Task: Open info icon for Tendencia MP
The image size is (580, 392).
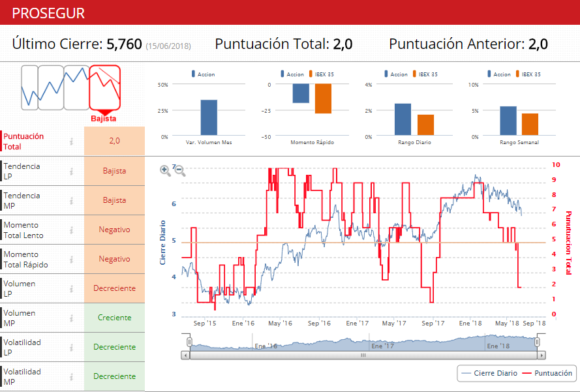Action: [71, 200]
